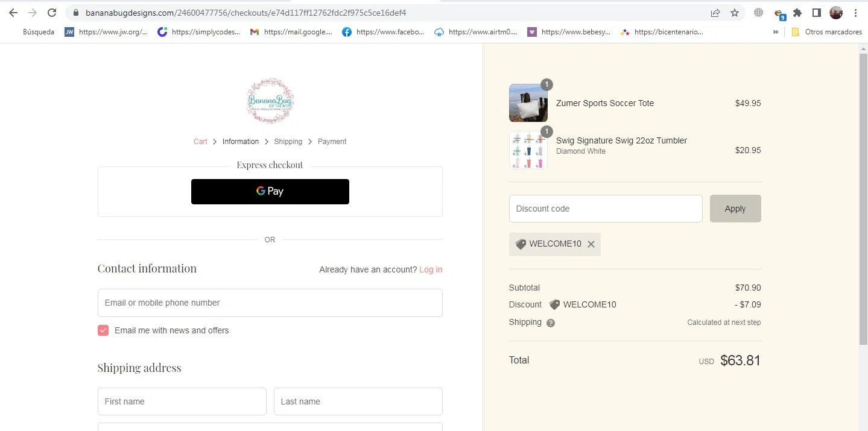Screen dimensions: 868x431
Task: Bookmark this page with the star icon
Action: 735,13
